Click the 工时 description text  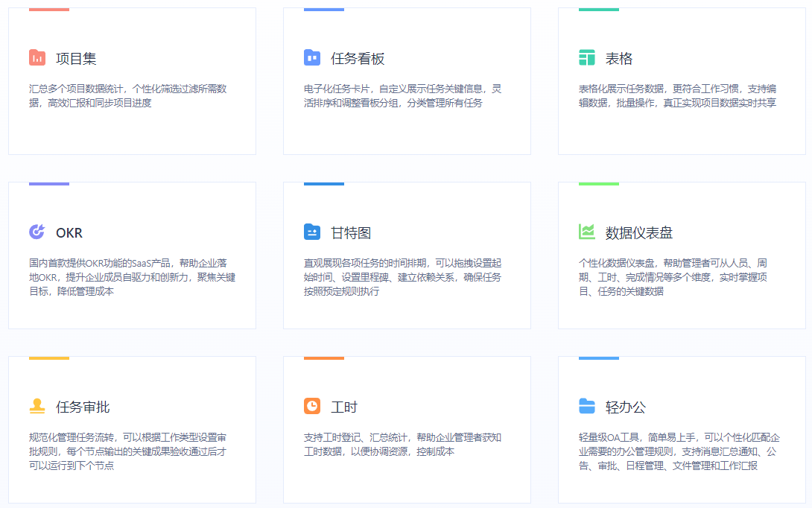402,445
